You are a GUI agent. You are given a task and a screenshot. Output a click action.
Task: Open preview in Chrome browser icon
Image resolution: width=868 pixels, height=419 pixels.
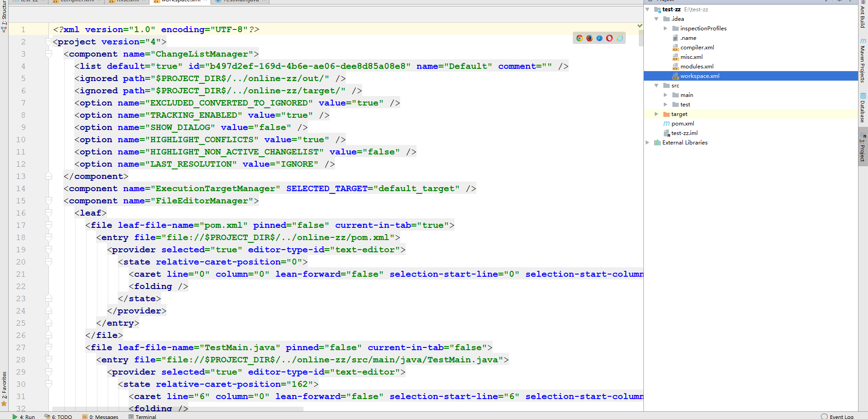pos(579,38)
